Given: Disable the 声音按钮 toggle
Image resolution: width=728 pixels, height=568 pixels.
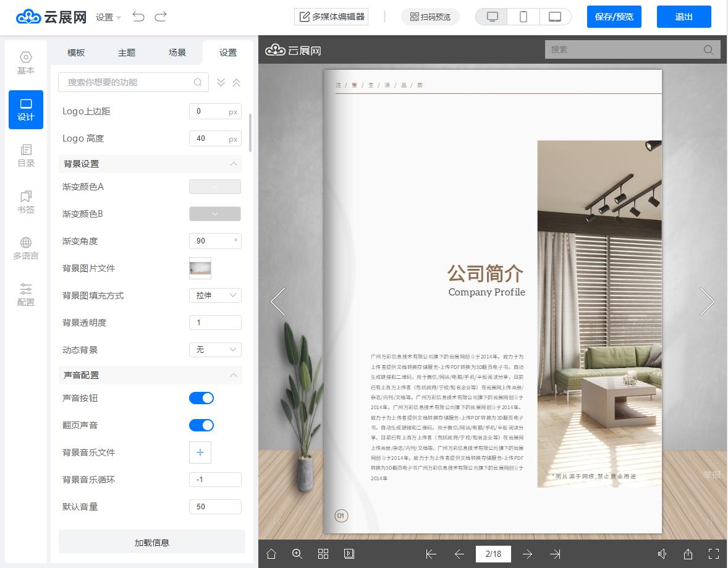Looking at the screenshot, I should point(201,398).
